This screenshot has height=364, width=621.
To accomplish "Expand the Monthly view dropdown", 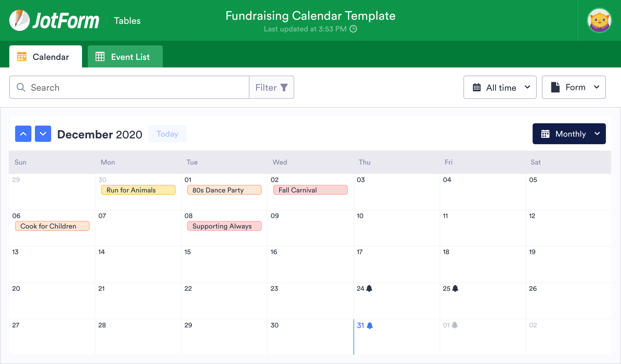I will [x=569, y=134].
